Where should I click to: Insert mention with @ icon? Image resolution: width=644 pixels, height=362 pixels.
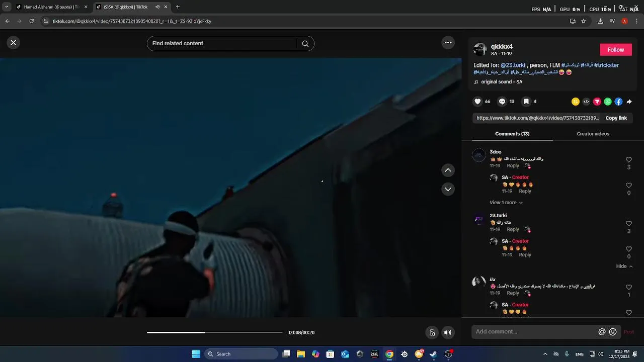pos(602,332)
